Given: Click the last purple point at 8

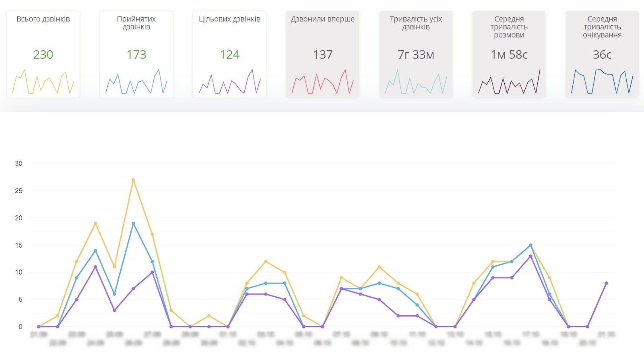Looking at the screenshot, I should pos(606,283).
